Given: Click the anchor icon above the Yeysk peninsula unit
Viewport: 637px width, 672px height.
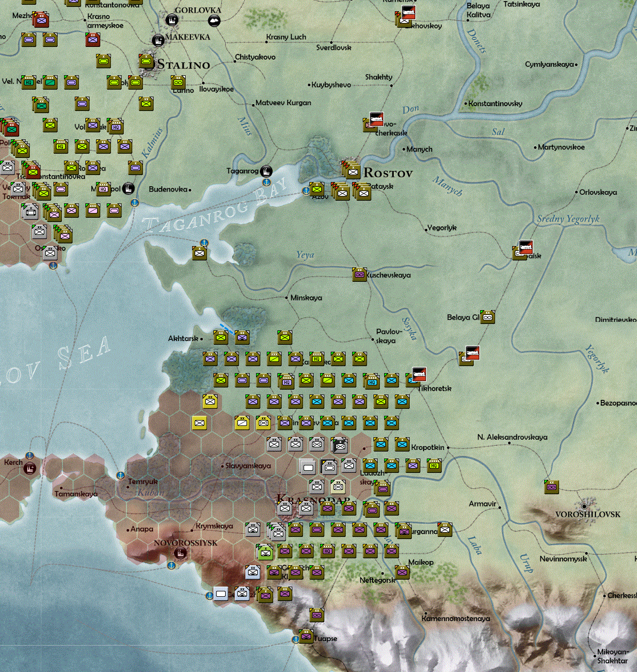Looking at the screenshot, I should coord(203,243).
